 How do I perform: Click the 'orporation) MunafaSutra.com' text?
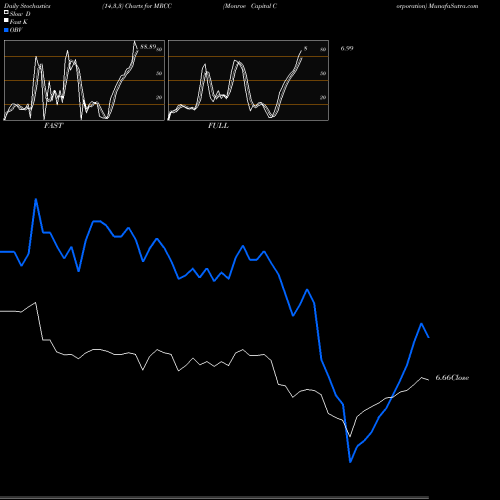437,6
